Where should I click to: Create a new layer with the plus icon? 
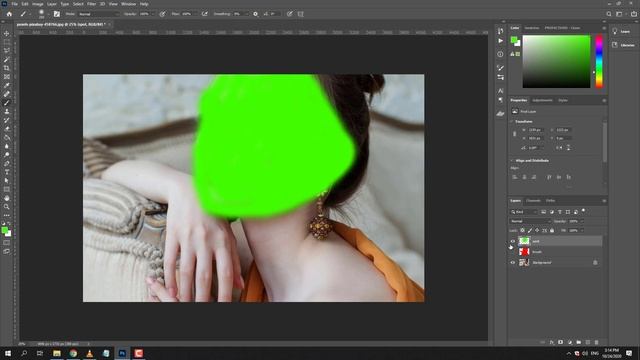click(x=588, y=342)
